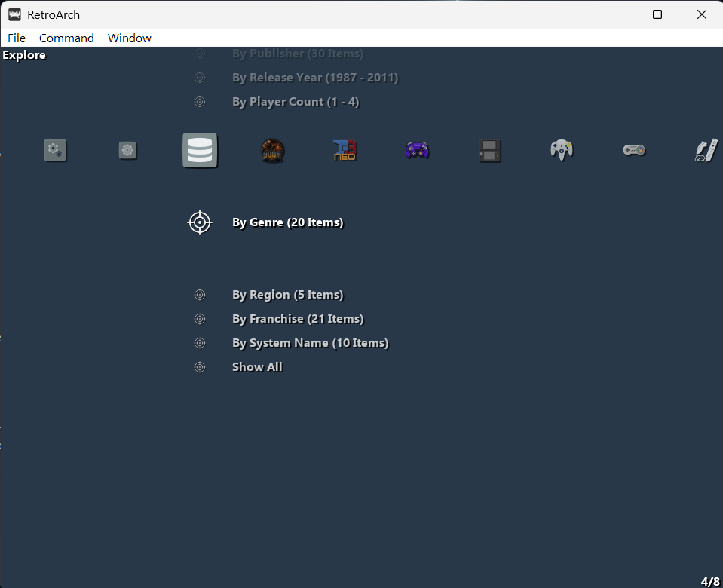Open the Command menu

pyautogui.click(x=66, y=38)
